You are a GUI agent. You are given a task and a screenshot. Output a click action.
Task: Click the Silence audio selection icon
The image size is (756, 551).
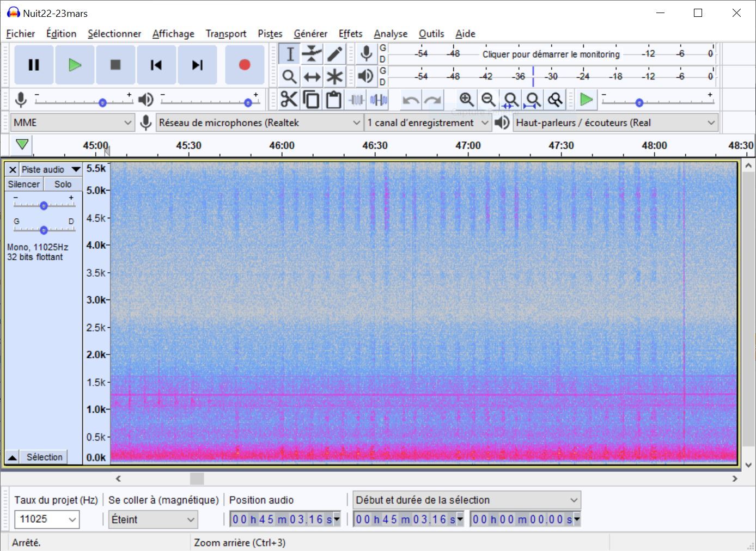(x=379, y=100)
